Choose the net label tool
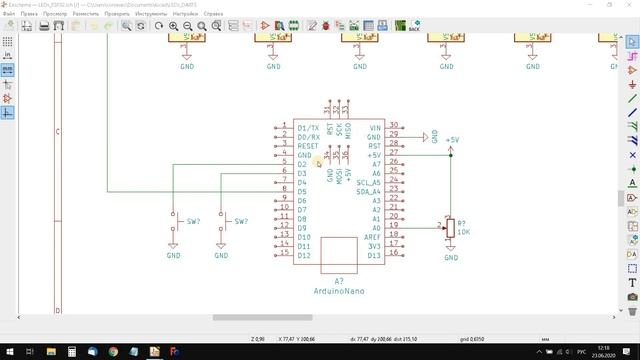Image resolution: width=640 pixels, height=360 pixels. coord(632,183)
